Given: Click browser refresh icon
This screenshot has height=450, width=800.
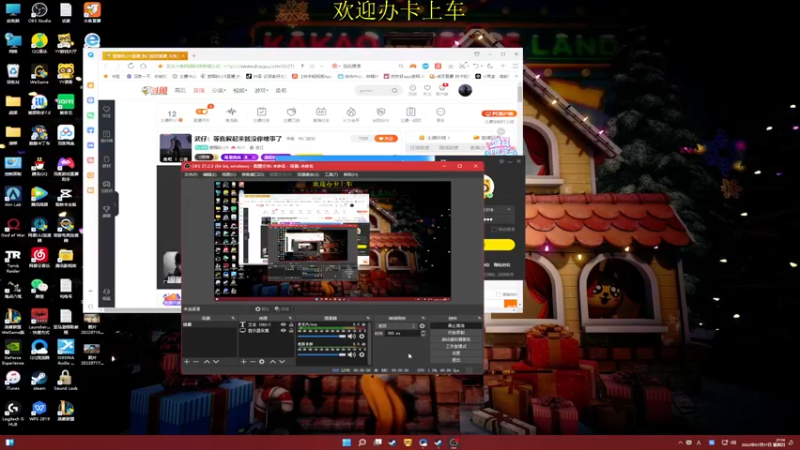Looking at the screenshot, I should tap(131, 66).
